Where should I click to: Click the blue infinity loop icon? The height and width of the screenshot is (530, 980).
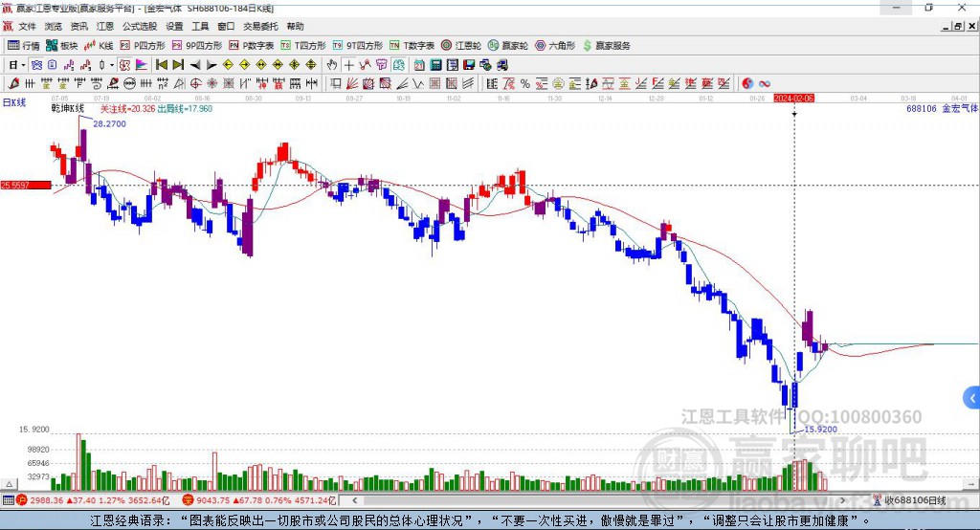(764, 83)
